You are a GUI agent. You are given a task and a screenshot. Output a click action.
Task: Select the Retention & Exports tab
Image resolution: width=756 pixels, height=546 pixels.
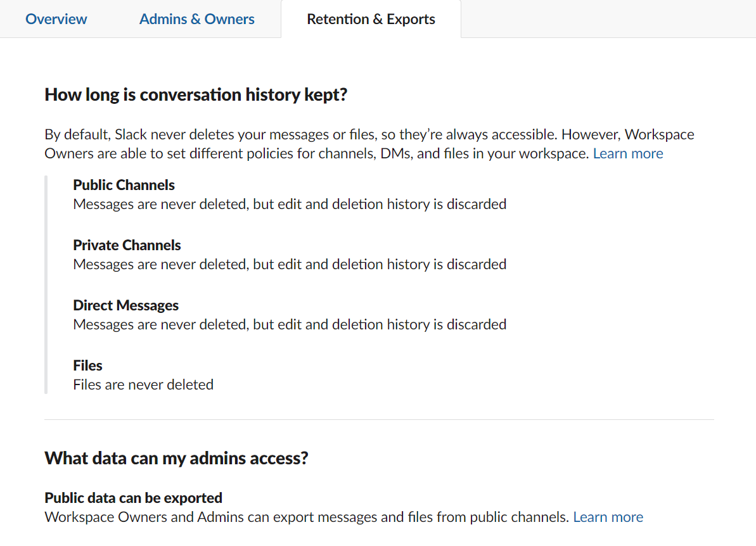click(x=371, y=19)
